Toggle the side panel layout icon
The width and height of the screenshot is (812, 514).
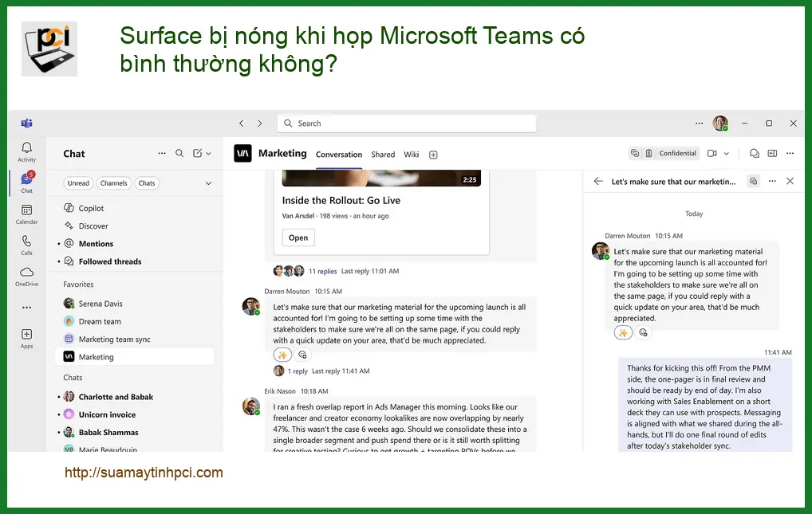pyautogui.click(x=772, y=153)
